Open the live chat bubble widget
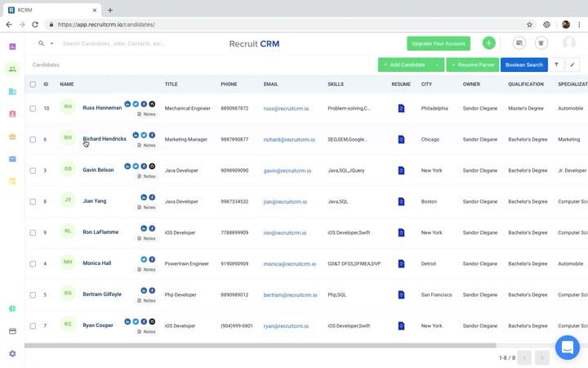Image resolution: width=588 pixels, height=368 pixels. [x=568, y=348]
